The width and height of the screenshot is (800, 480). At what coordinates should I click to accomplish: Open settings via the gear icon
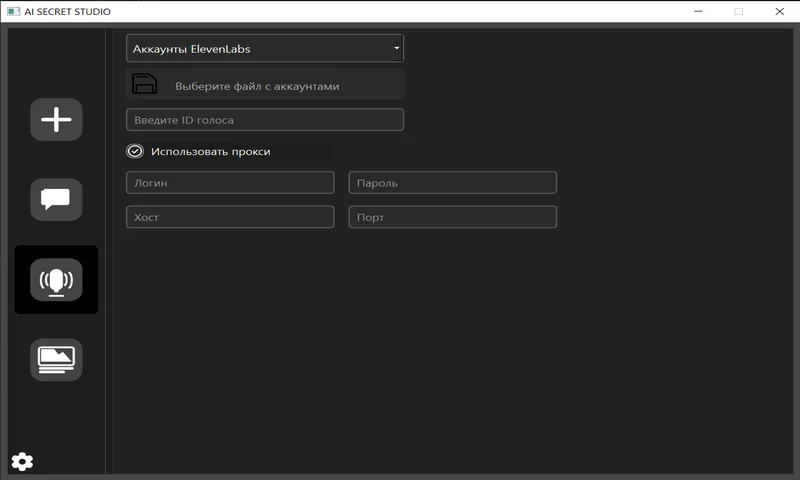click(22, 462)
